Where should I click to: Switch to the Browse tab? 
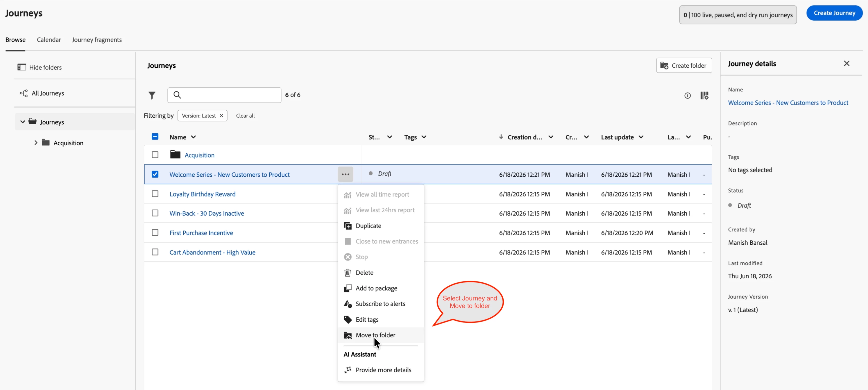click(x=16, y=40)
